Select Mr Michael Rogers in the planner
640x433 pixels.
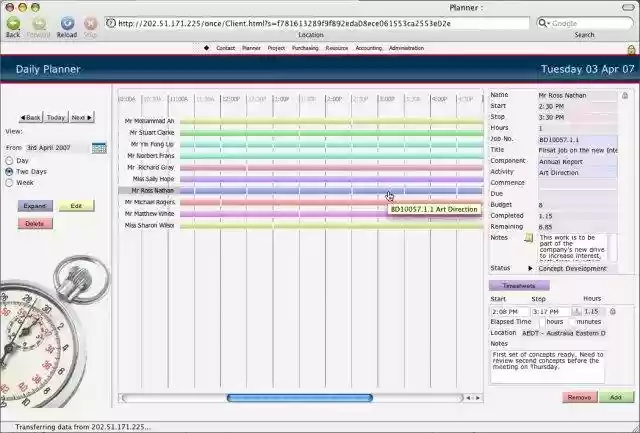coord(149,202)
